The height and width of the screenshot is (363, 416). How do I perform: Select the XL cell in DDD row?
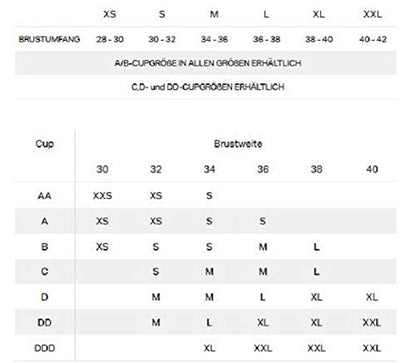coord(209,348)
